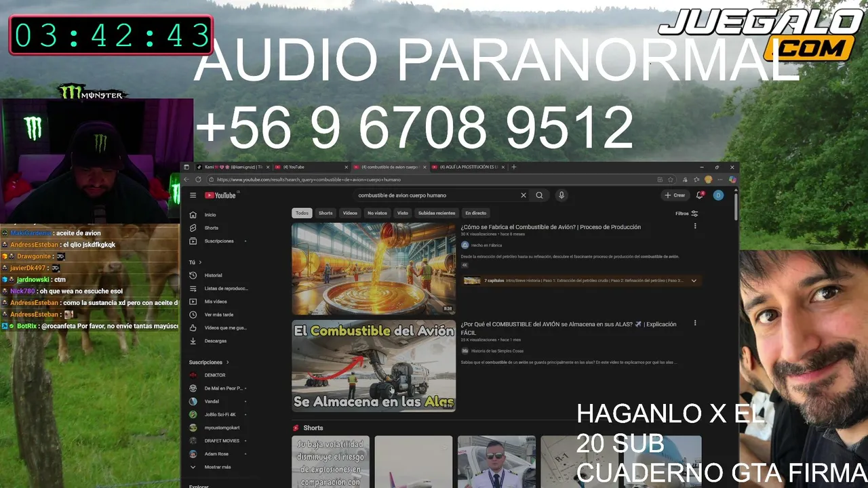Expand the Tú section
The height and width of the screenshot is (488, 868).
195,262
